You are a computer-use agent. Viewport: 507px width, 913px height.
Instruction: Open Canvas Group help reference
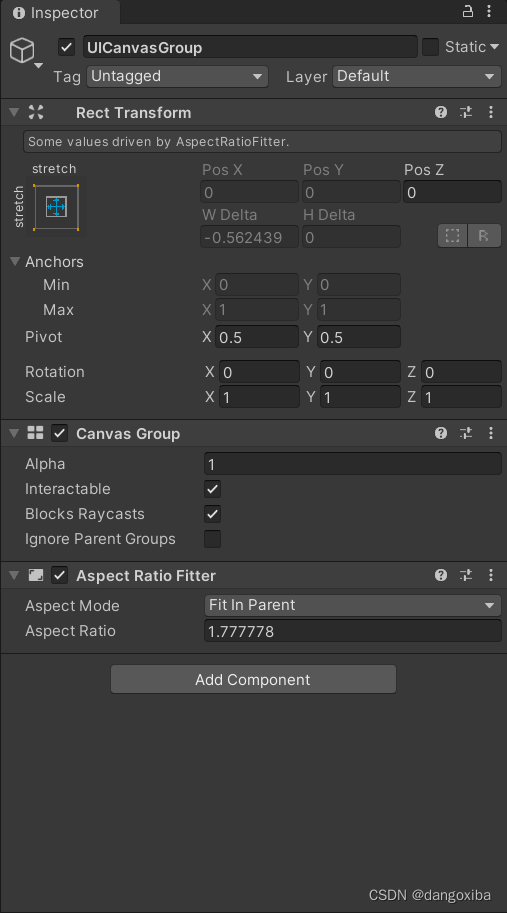pos(441,433)
